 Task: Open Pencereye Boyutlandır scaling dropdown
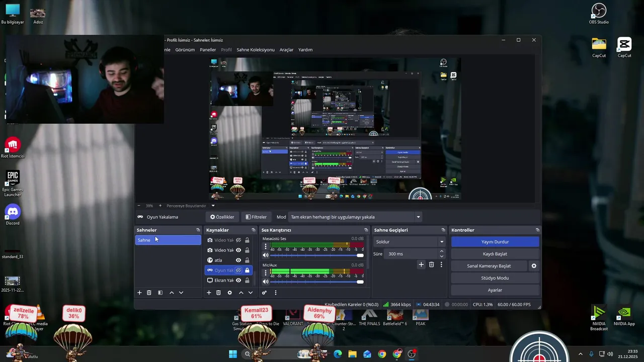213,206
